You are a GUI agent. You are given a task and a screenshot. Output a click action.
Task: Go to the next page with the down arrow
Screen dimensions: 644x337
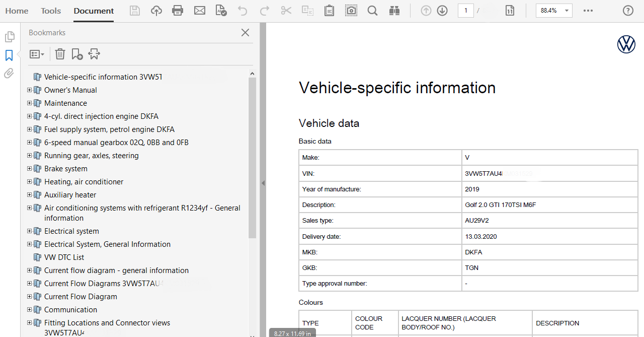click(442, 10)
